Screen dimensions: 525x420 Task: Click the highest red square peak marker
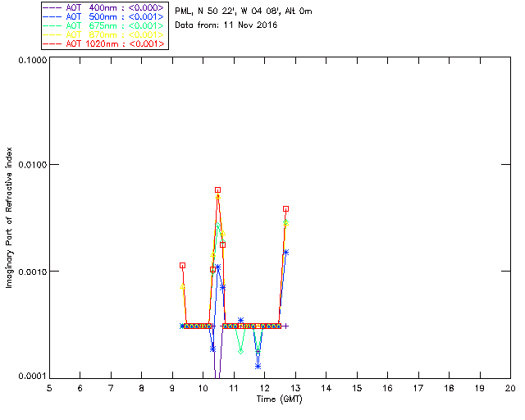[x=217, y=190]
